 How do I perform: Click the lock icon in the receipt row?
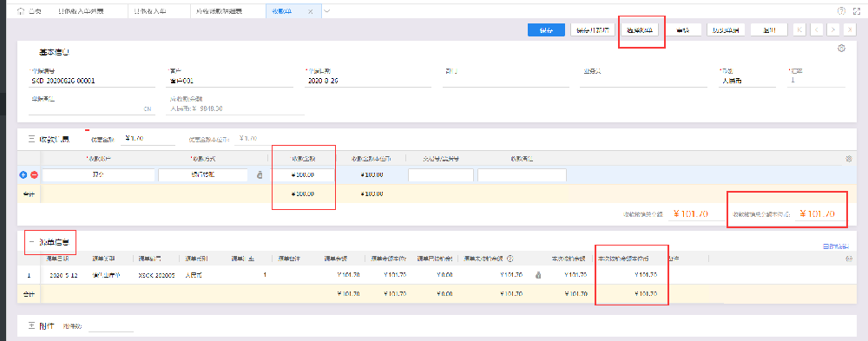pos(259,175)
